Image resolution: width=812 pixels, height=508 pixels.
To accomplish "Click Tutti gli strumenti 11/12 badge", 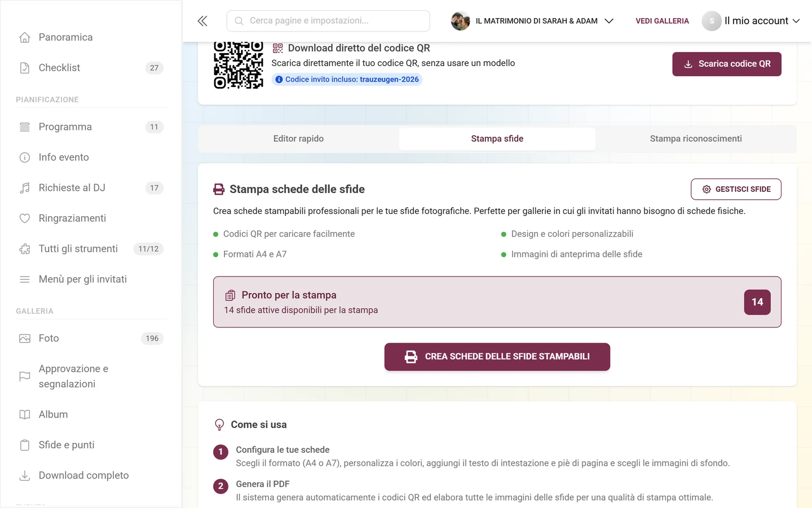I will 148,249.
